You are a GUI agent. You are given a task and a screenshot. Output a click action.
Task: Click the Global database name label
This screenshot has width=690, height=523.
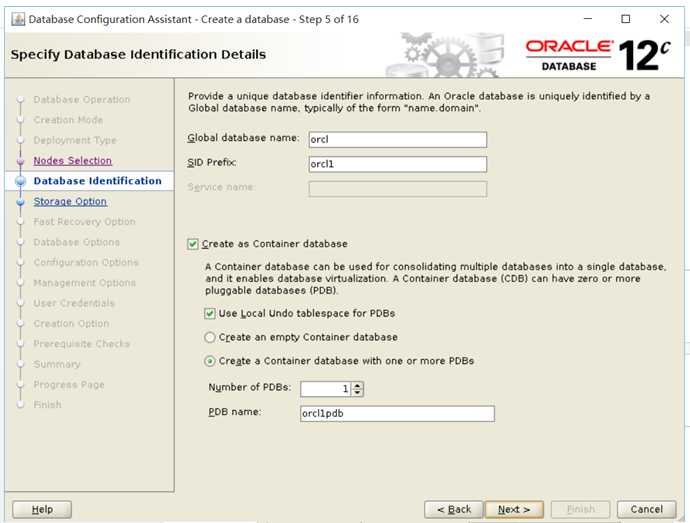pyautogui.click(x=243, y=138)
